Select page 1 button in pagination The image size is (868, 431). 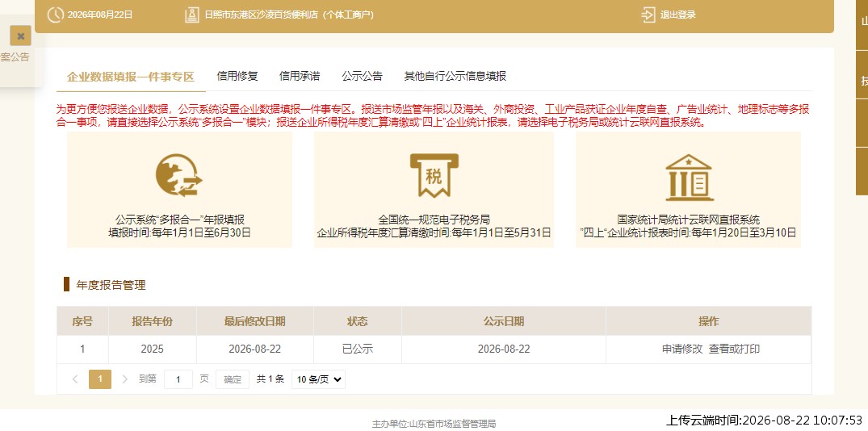pyautogui.click(x=100, y=379)
